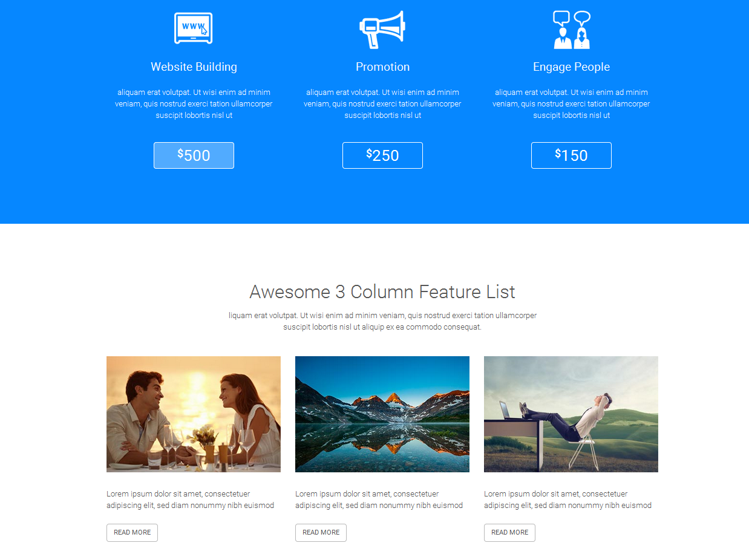Image resolution: width=749 pixels, height=560 pixels.
Task: Click the Engage People heading
Action: tap(571, 67)
